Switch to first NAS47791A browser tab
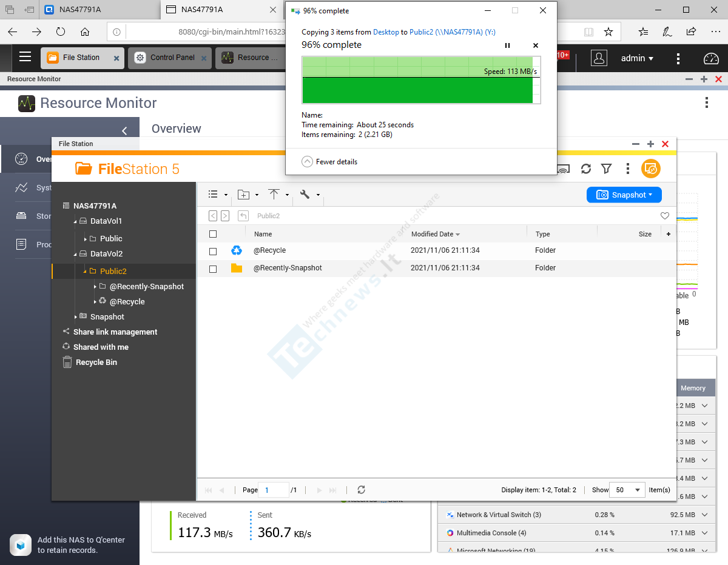This screenshot has height=565, width=728. click(99, 10)
